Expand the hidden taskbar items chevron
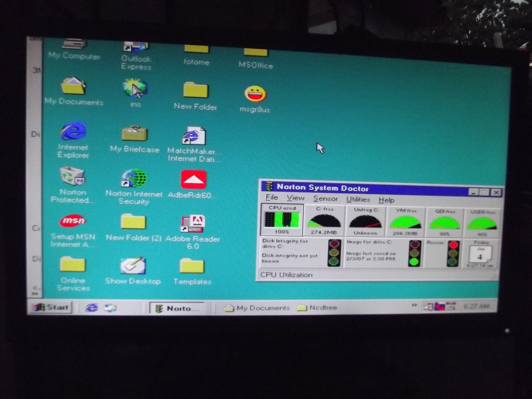The image size is (532, 399). click(414, 305)
